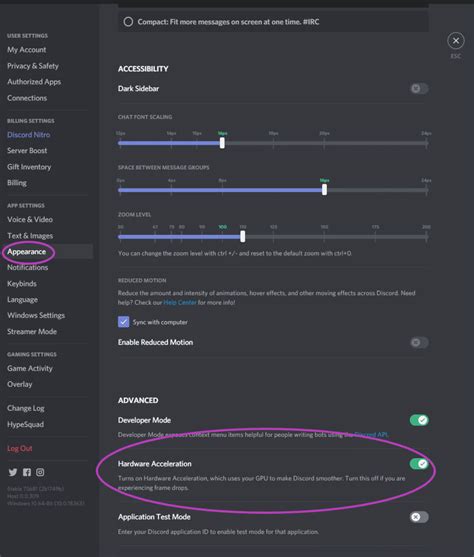Enable the Dark Sidebar switch
The width and height of the screenshot is (474, 557).
pos(419,88)
